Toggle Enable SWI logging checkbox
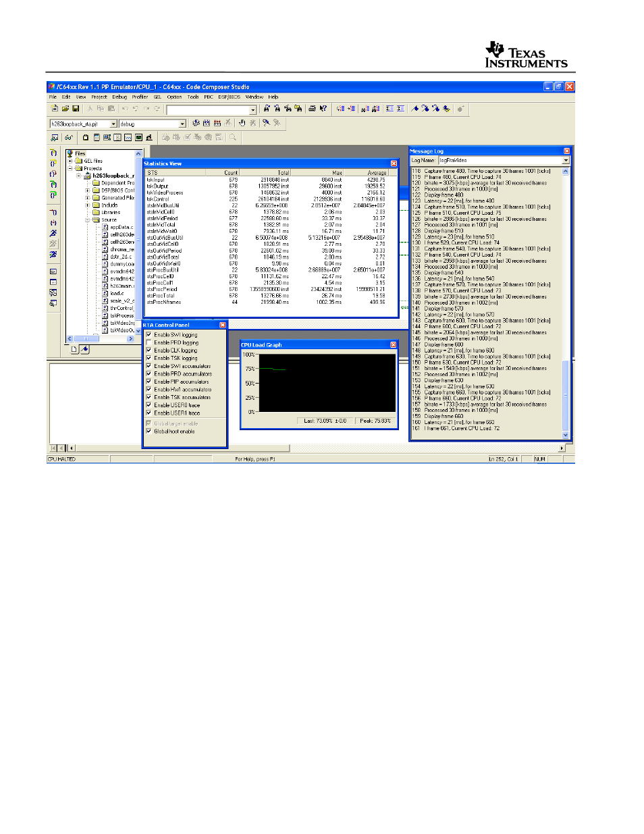 (149, 334)
